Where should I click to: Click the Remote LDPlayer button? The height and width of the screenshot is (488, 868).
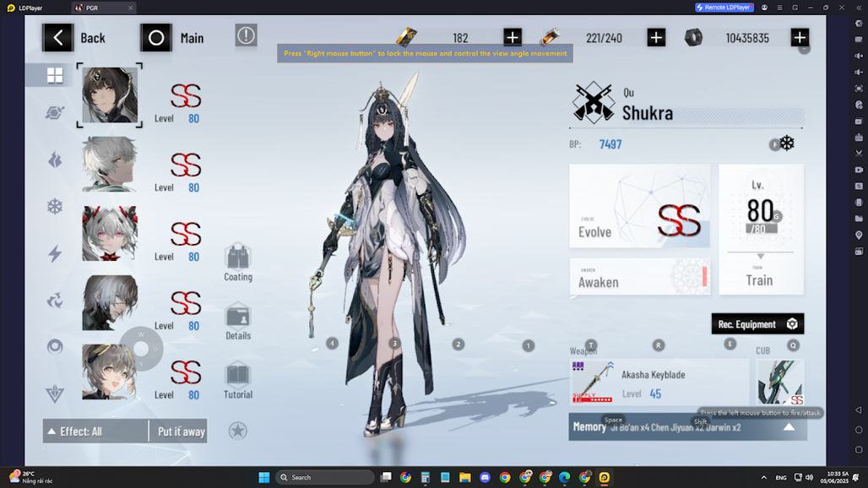pyautogui.click(x=724, y=8)
